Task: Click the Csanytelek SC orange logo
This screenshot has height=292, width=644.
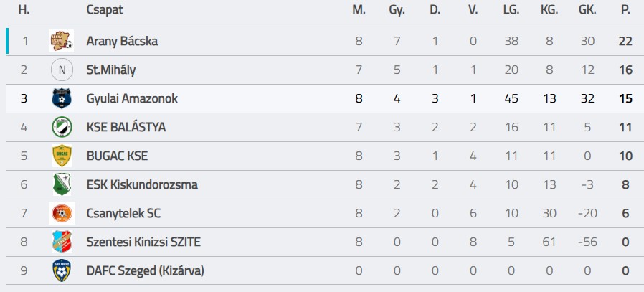Action: pyautogui.click(x=62, y=213)
